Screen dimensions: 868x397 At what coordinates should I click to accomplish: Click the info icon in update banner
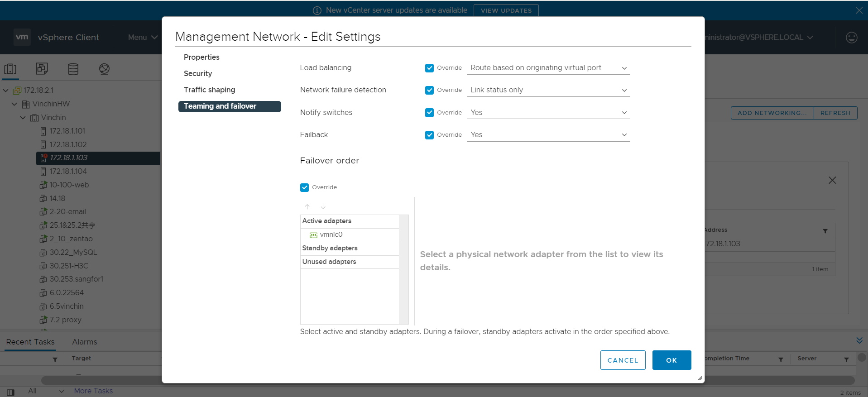317,10
